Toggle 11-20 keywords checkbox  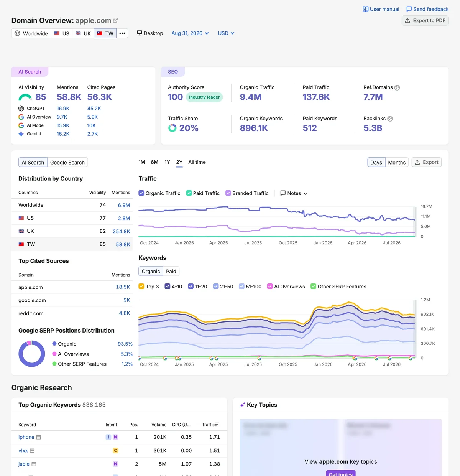coord(191,287)
